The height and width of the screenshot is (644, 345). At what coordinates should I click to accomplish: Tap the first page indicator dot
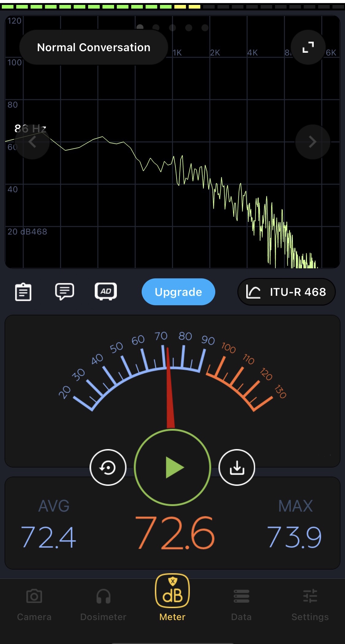pyautogui.click(x=140, y=28)
